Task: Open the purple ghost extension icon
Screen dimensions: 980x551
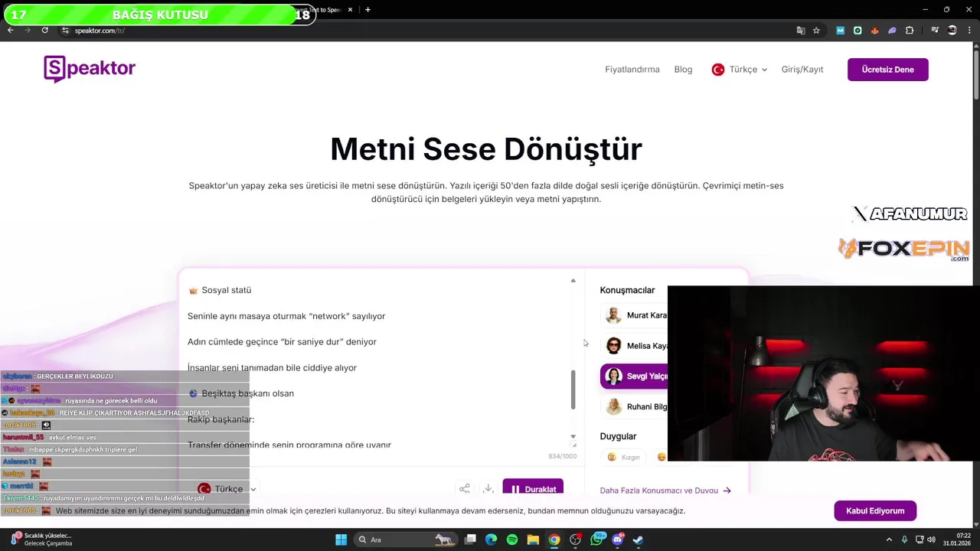Action: click(x=892, y=31)
